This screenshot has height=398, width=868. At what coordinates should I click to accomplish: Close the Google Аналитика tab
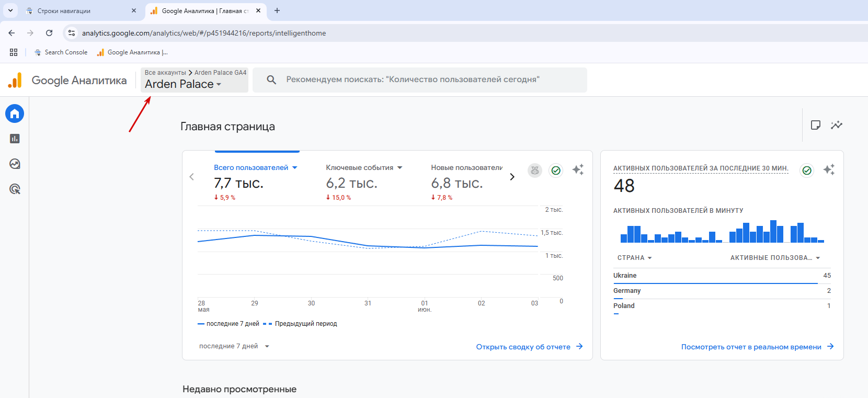pos(258,10)
